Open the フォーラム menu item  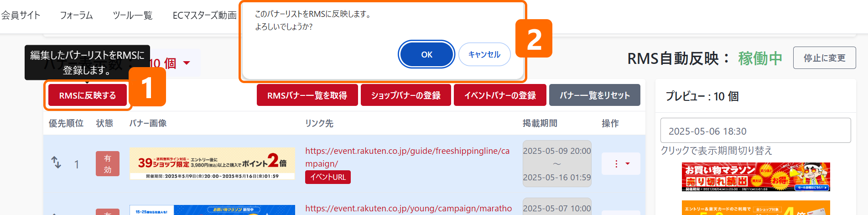[77, 16]
